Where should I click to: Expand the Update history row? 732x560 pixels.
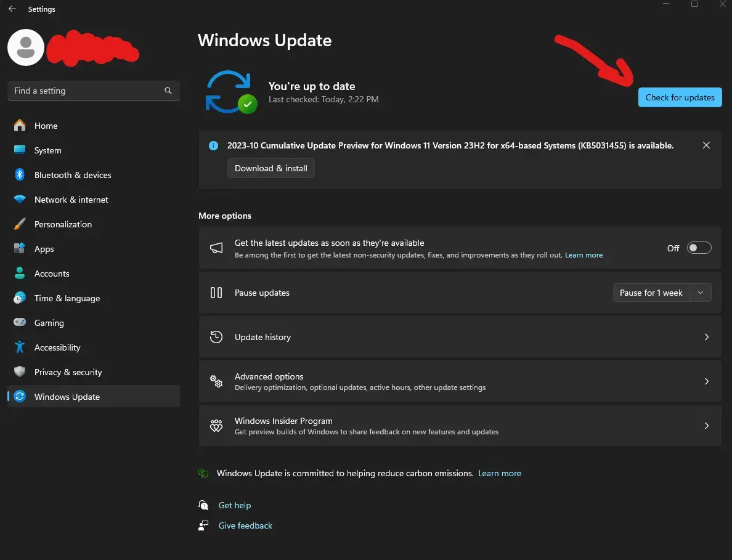pos(460,337)
